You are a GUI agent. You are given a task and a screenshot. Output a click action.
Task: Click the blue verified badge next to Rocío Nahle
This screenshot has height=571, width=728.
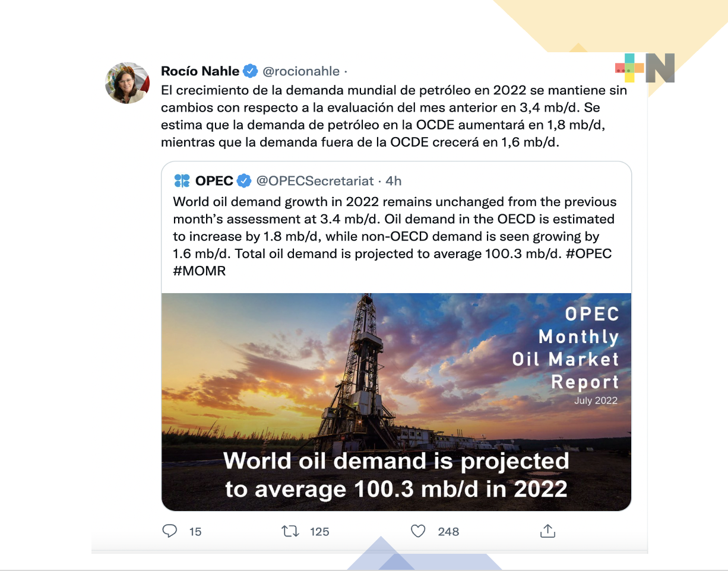pyautogui.click(x=250, y=71)
